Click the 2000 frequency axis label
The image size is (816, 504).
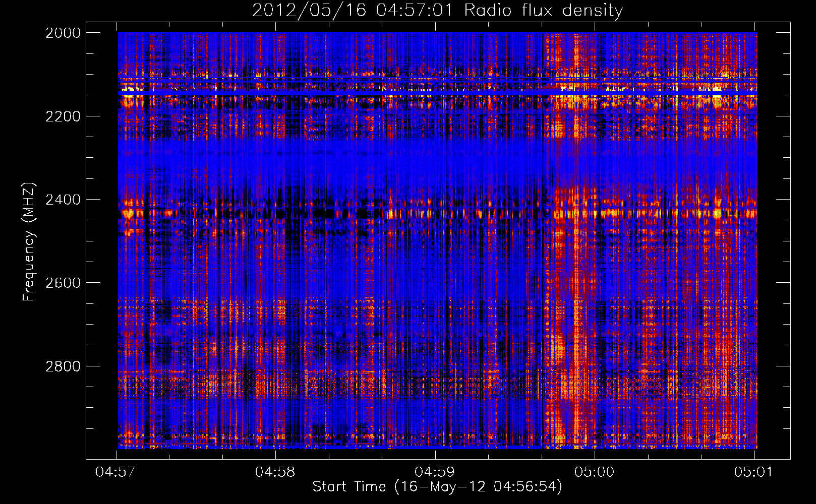[x=63, y=33]
